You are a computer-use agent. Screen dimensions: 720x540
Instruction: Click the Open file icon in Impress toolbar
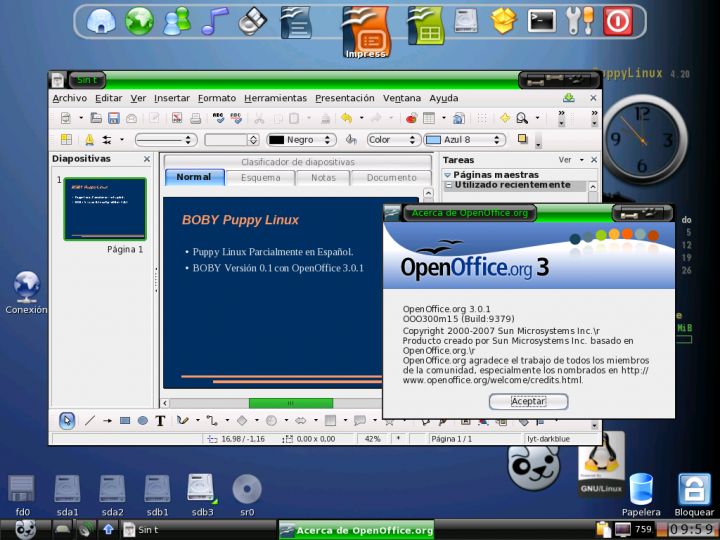click(96, 118)
